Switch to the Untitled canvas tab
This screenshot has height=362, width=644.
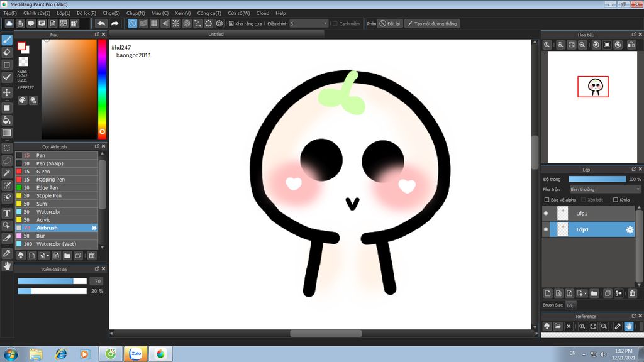pos(216,34)
